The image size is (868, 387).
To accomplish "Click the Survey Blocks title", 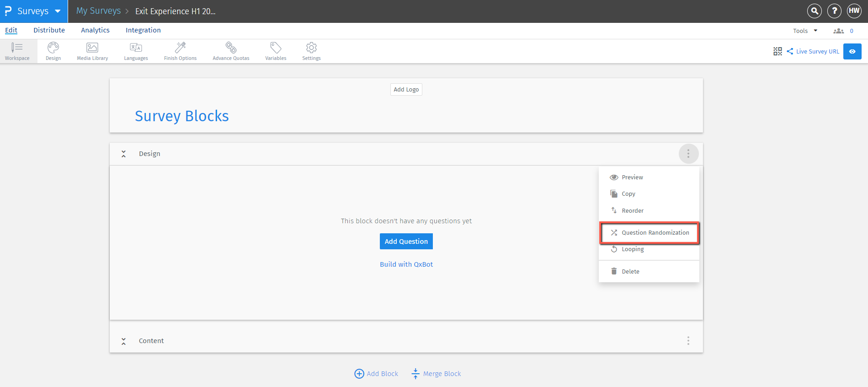I will tap(182, 116).
